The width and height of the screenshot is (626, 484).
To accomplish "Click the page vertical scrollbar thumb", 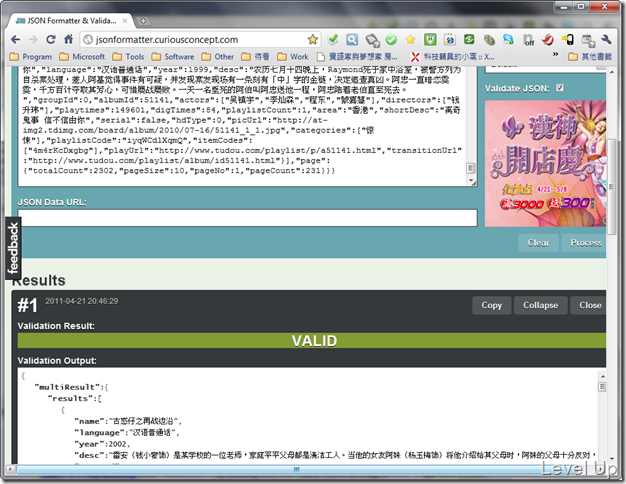I will click(x=611, y=186).
